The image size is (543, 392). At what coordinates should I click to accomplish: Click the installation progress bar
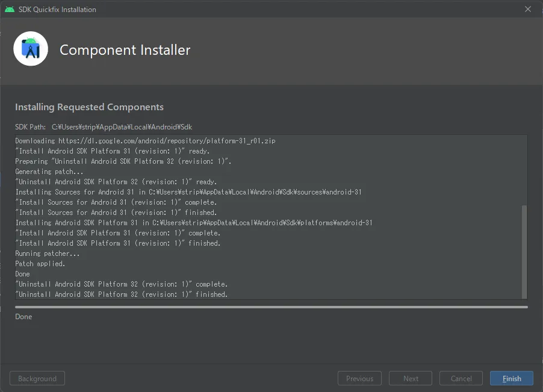pyautogui.click(x=271, y=307)
